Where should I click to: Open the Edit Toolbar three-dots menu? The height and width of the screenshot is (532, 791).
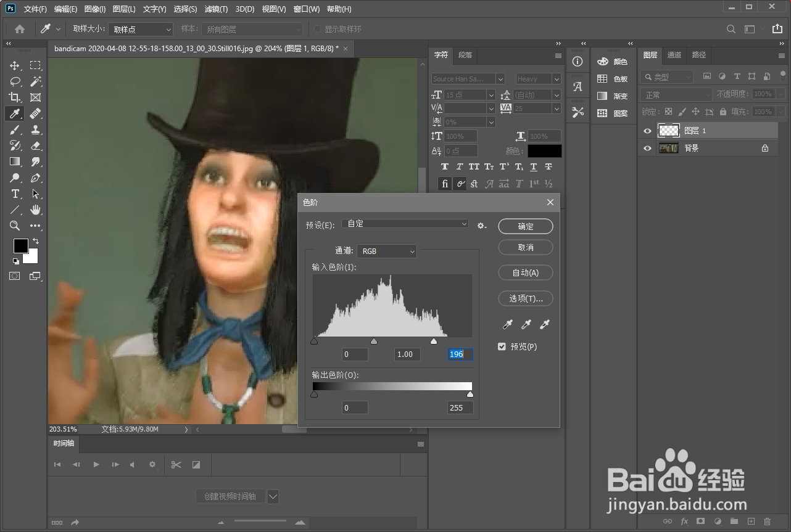point(36,226)
